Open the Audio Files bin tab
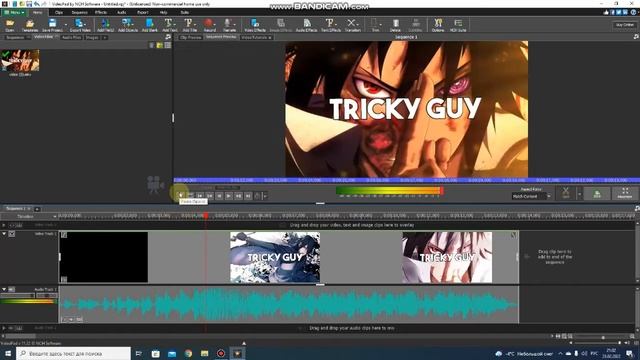 point(71,37)
